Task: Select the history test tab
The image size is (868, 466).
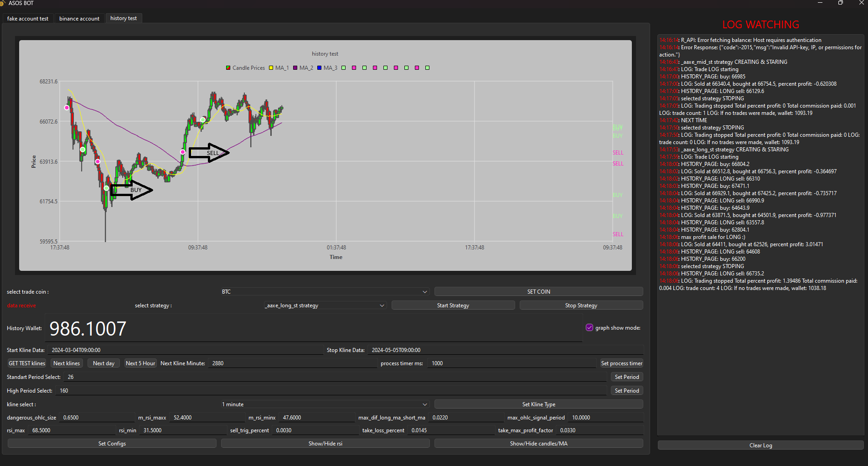Action: 124,18
